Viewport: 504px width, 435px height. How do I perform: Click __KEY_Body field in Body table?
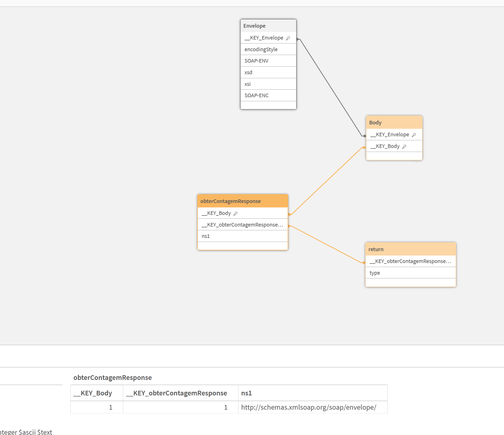click(394, 146)
